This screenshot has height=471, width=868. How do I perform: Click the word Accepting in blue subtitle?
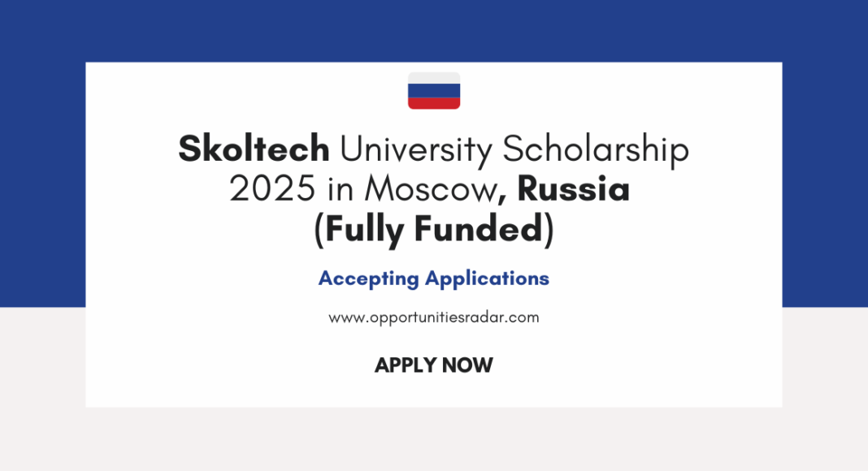pos(368,279)
